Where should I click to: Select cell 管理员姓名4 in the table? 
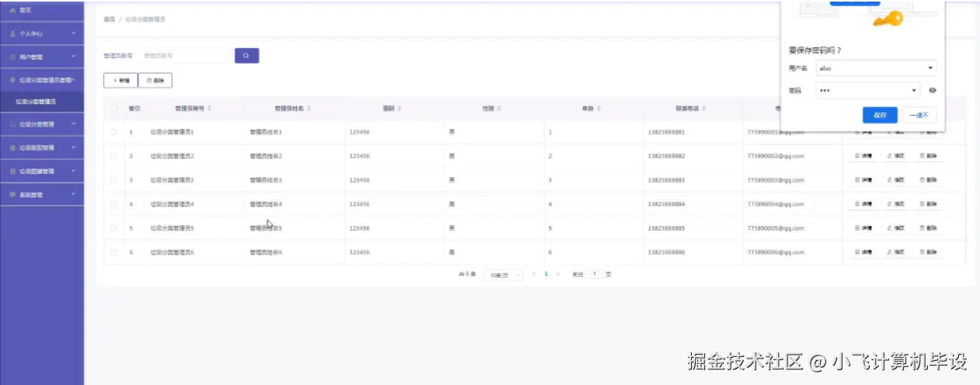coord(266,204)
